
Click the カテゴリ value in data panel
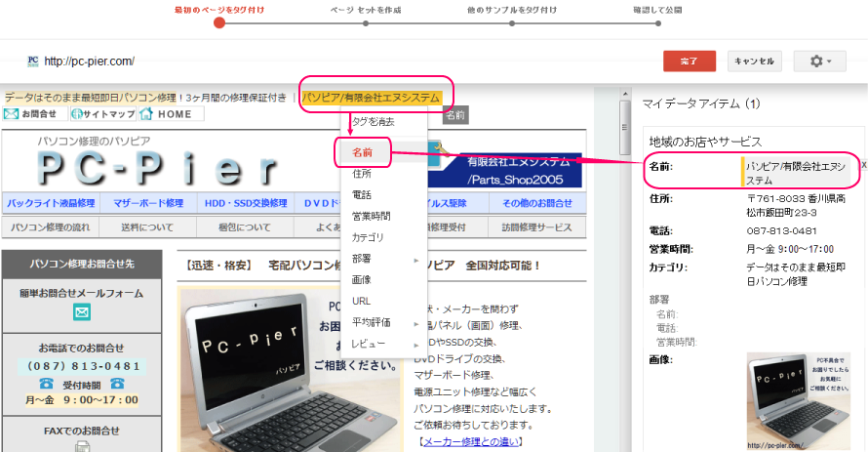pyautogui.click(x=796, y=274)
